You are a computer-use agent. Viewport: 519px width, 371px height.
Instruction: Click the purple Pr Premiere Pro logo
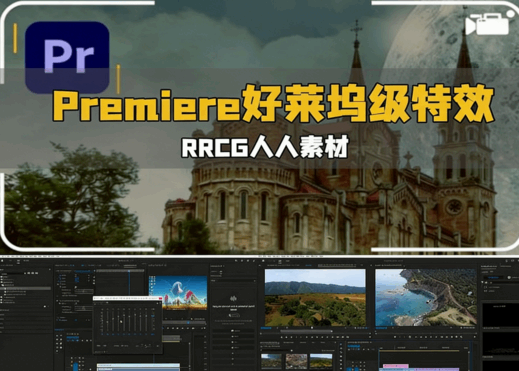click(x=67, y=57)
